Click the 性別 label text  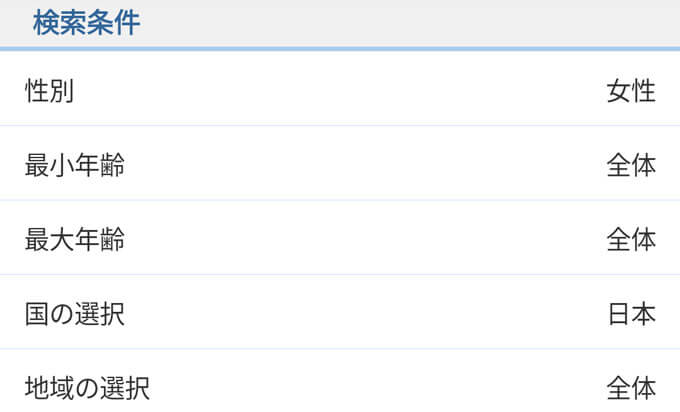click(x=50, y=91)
